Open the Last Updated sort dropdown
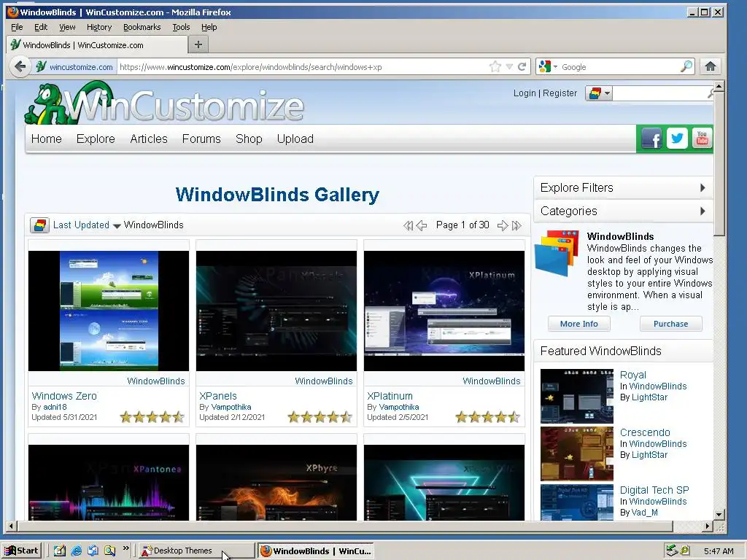 87,225
